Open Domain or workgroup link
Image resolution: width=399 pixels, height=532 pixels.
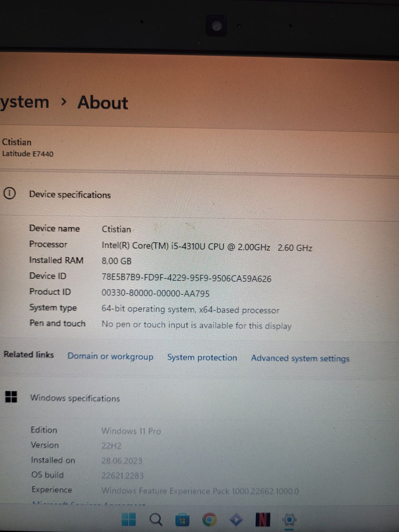click(110, 356)
